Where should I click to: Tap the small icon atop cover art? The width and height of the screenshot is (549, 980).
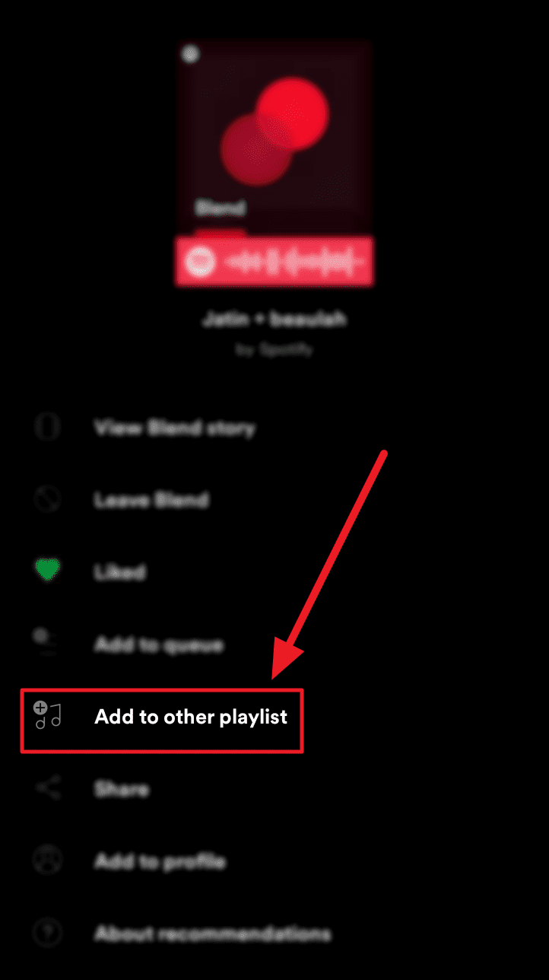[x=192, y=55]
